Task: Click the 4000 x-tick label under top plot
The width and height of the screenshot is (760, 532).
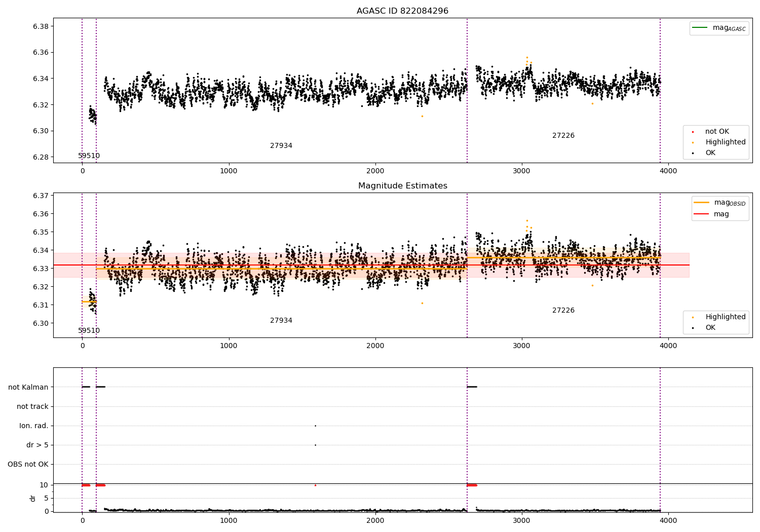Action: coord(668,171)
